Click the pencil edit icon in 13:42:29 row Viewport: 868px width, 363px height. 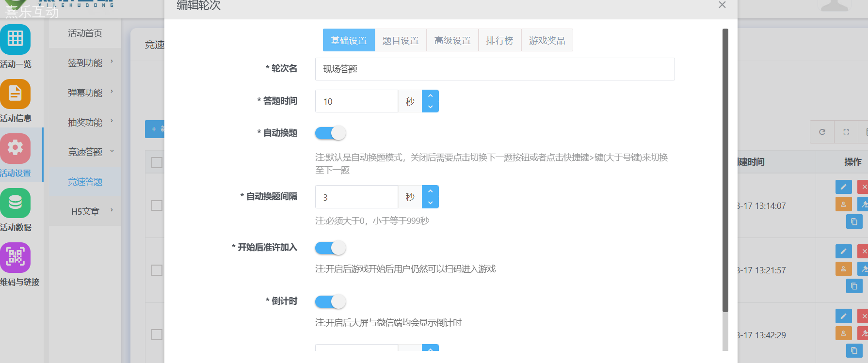843,316
